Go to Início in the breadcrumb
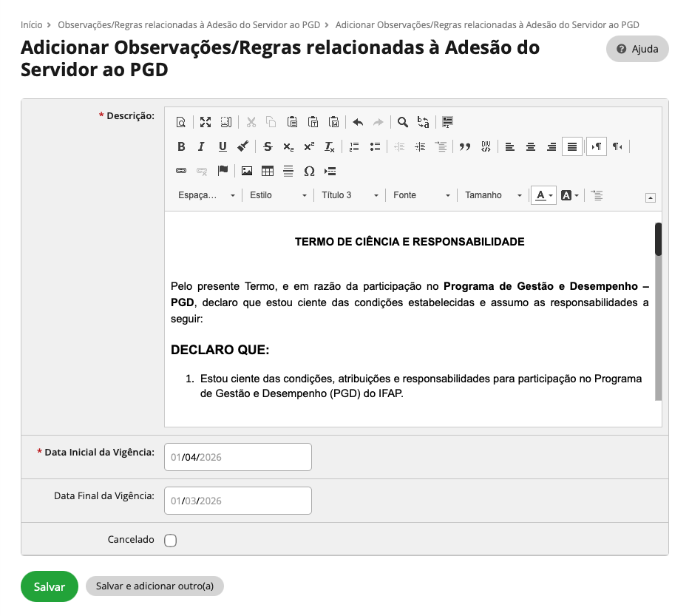The height and width of the screenshot is (616, 689). pyautogui.click(x=31, y=24)
